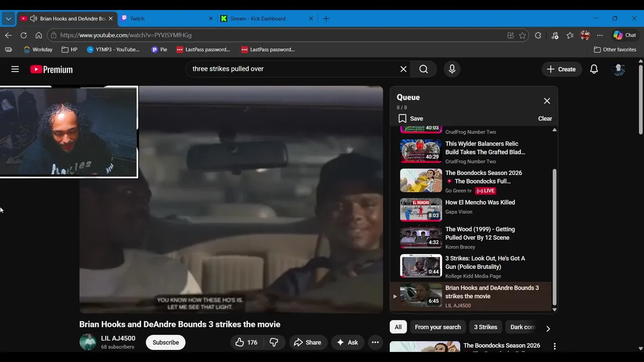644x362 pixels.
Task: Open the favorites list toolbar icon
Action: 570,35
